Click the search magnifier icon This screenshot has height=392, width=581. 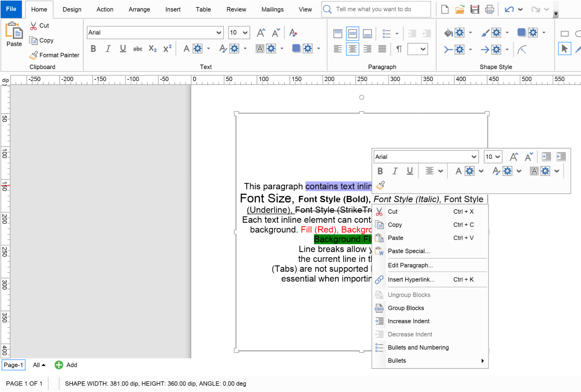[327, 9]
